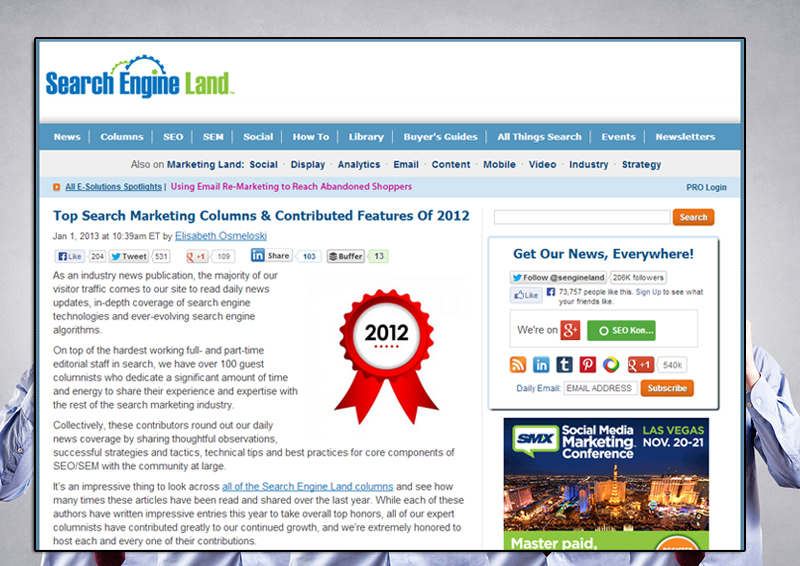Click the Buffer count 13

click(379, 256)
